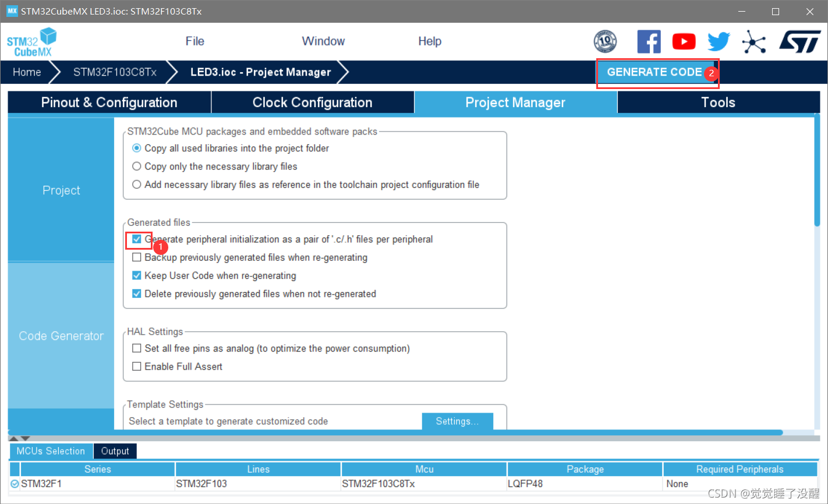828x504 pixels.
Task: Click the STM32CubeMX logo icon
Action: [x=31, y=42]
